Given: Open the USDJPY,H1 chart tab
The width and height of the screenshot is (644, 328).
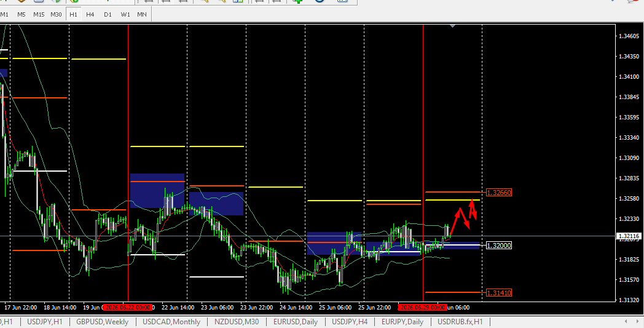Looking at the screenshot, I should (45, 322).
